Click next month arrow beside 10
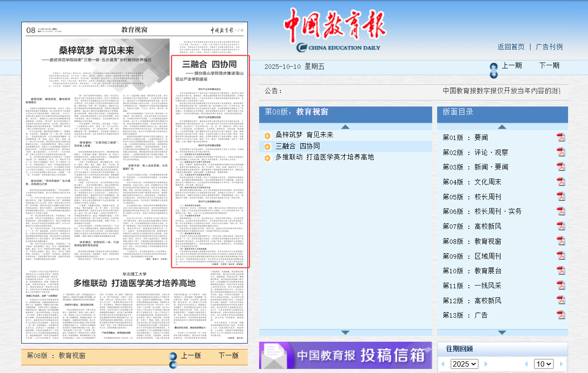Image resolution: width=588 pixels, height=373 pixels. 561,364
